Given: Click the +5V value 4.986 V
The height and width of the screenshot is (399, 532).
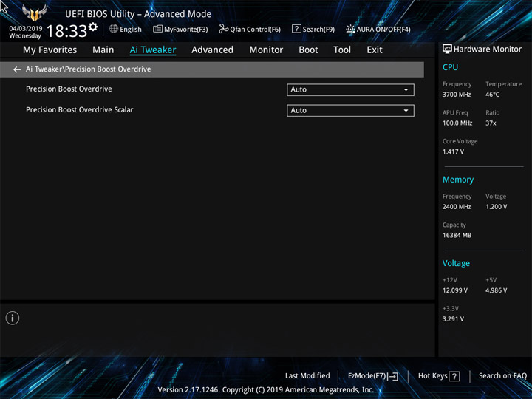Looking at the screenshot, I should [x=497, y=290].
